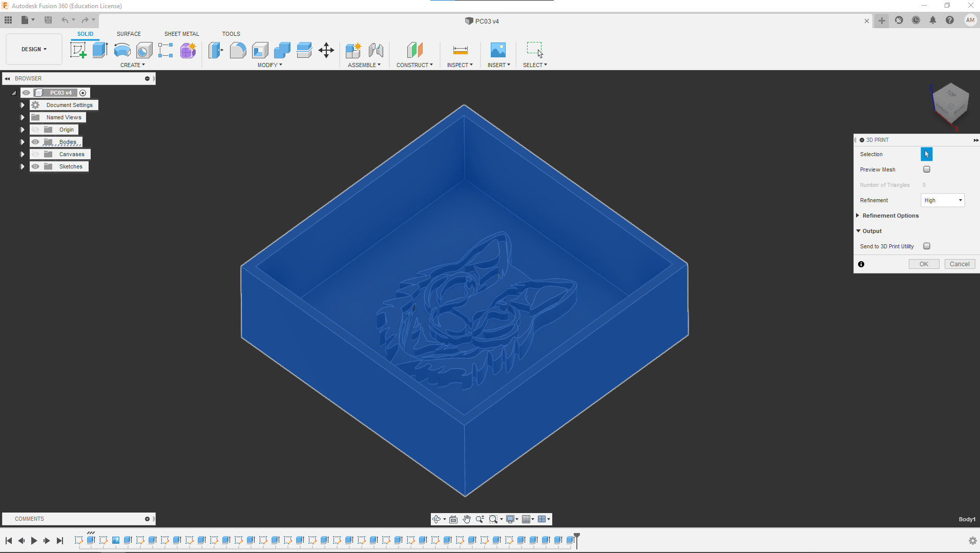This screenshot has width=980, height=553.
Task: Toggle visibility of Sketches folder
Action: 35,166
